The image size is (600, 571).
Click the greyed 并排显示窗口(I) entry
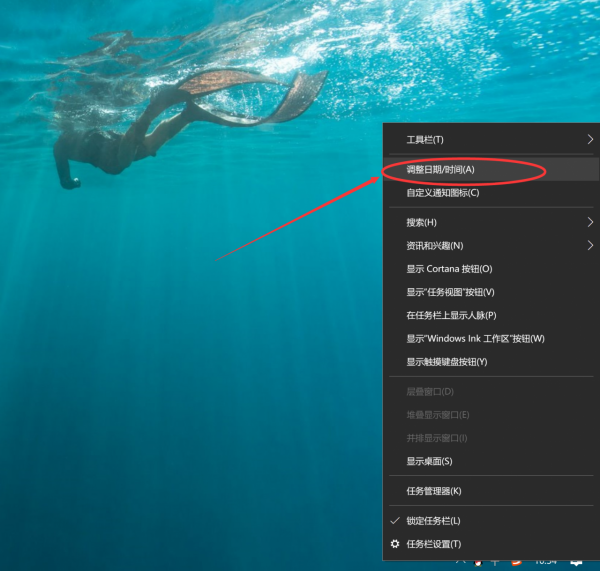(491, 438)
